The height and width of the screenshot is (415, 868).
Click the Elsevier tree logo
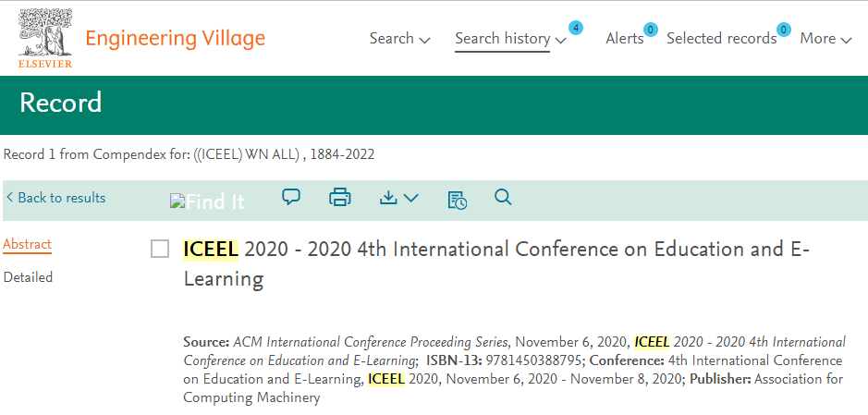click(x=45, y=38)
